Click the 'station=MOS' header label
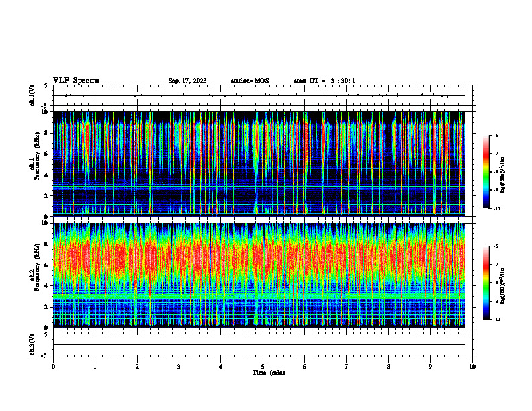 point(250,81)
